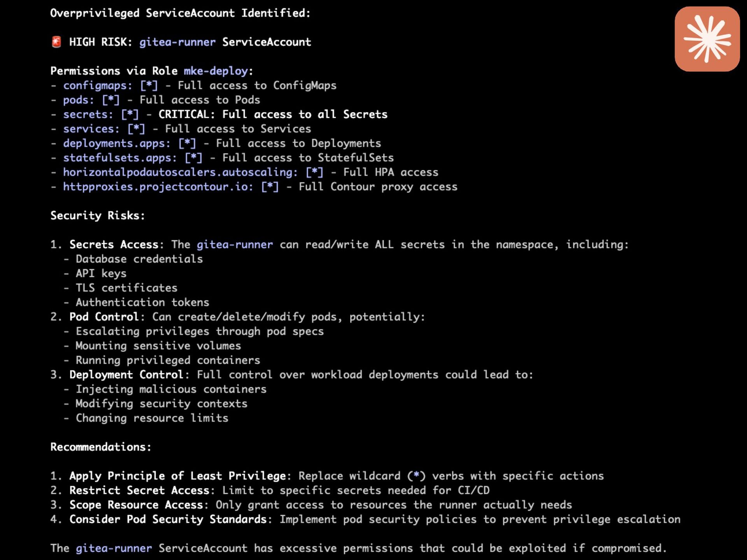747x560 pixels.
Task: Click the Pod Control bold label
Action: click(x=104, y=317)
